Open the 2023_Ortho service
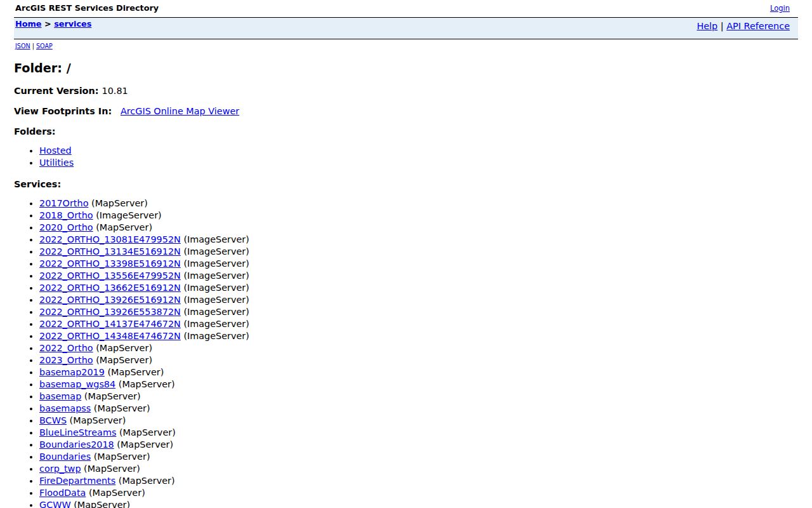The height and width of the screenshot is (508, 812). [x=66, y=360]
